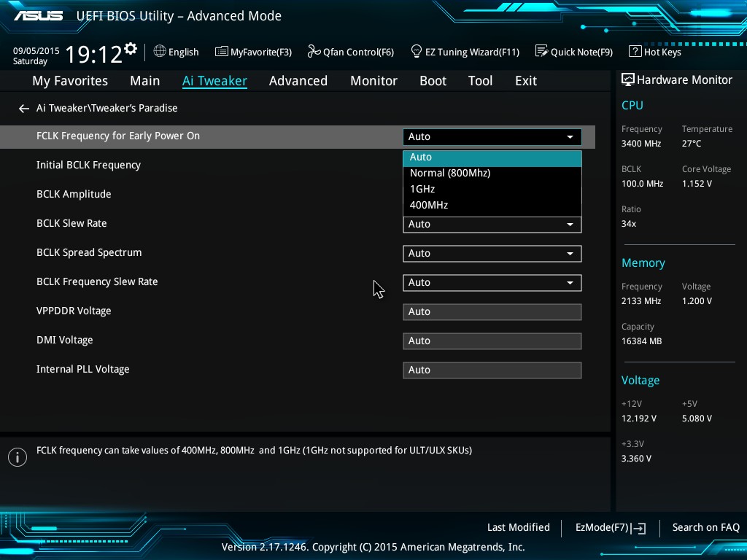Show Hot Keys question mark icon
Viewport: 747px width, 560px height.
tap(635, 52)
